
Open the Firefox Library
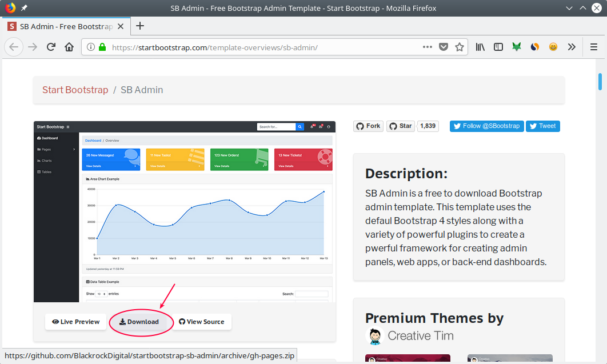[480, 47]
